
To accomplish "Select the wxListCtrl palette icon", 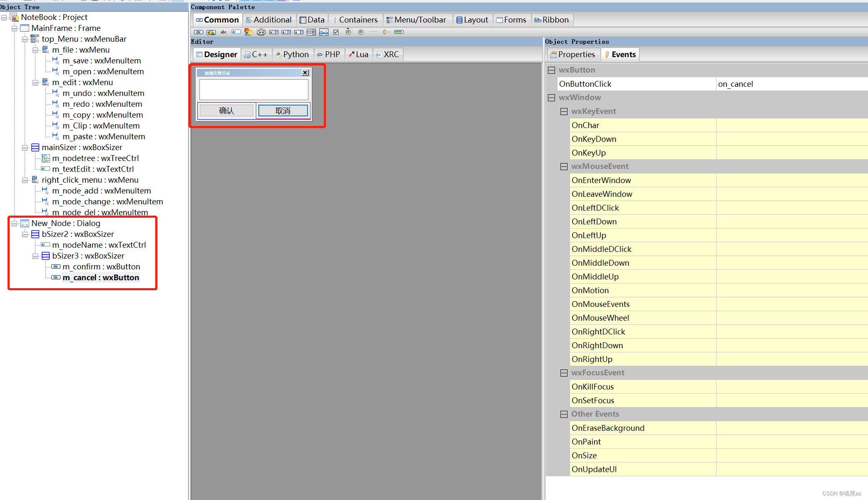I will [324, 32].
